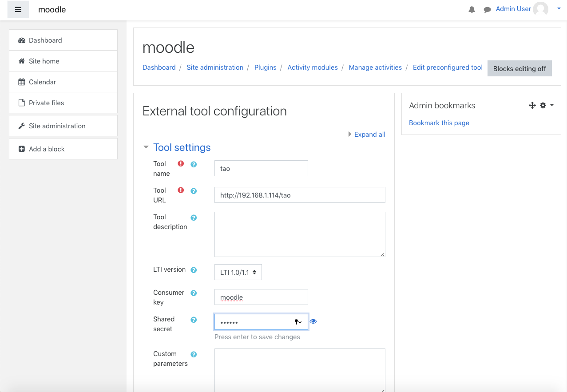The image size is (567, 392).
Task: Collapse the Tool settings section
Action: tap(146, 147)
